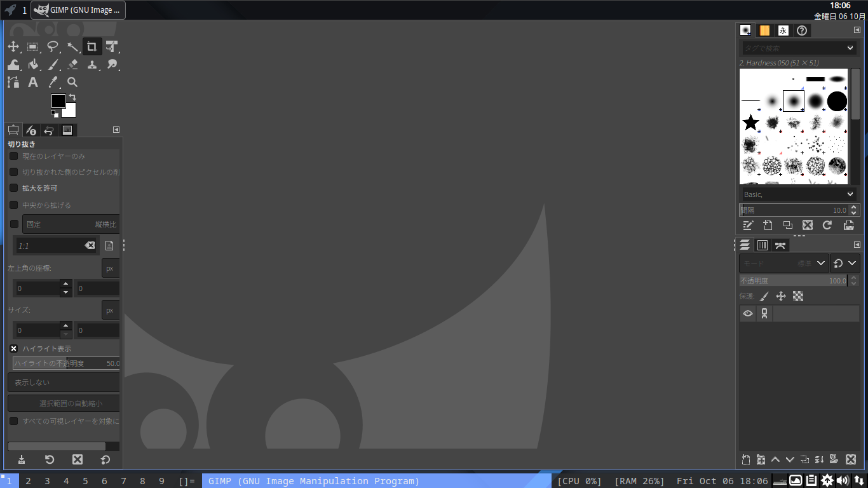Click the Refresh brushes icon
This screenshot has height=488, width=868.
827,225
